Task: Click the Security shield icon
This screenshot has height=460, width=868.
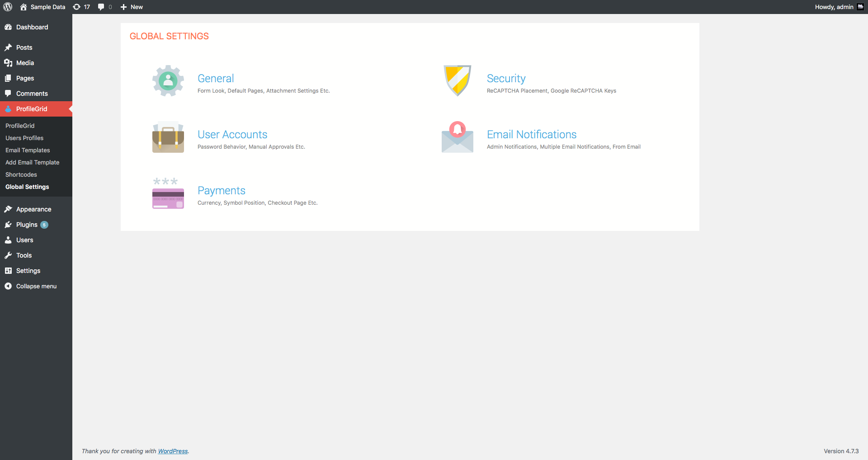Action: click(x=458, y=80)
